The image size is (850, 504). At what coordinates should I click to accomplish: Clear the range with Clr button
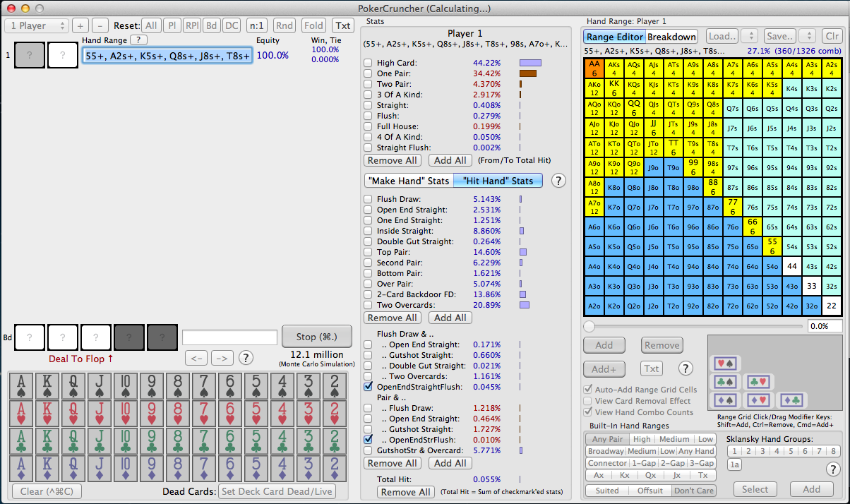point(832,36)
